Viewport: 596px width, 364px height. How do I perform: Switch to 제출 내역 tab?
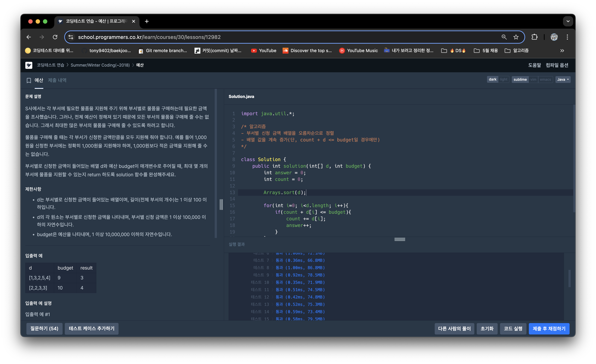[x=57, y=80]
